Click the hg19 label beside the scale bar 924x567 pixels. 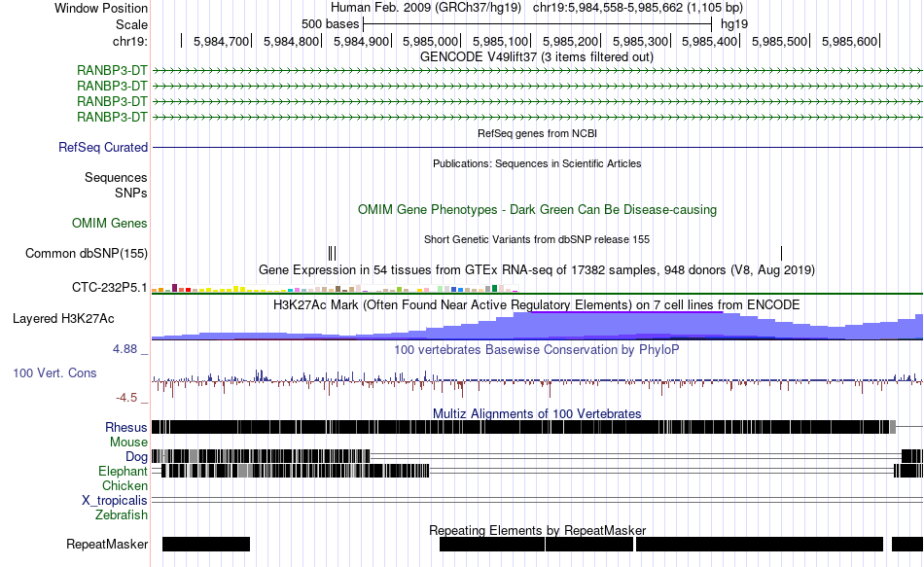click(x=734, y=24)
